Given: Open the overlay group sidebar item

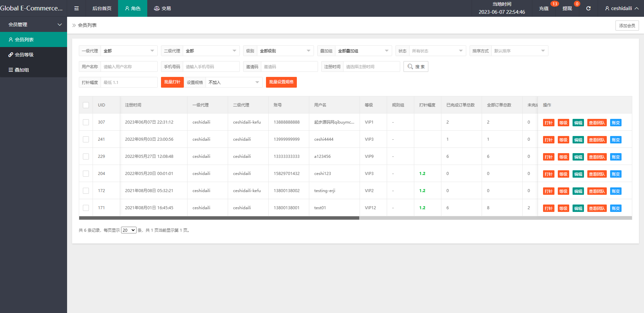Looking at the screenshot, I should (22, 70).
